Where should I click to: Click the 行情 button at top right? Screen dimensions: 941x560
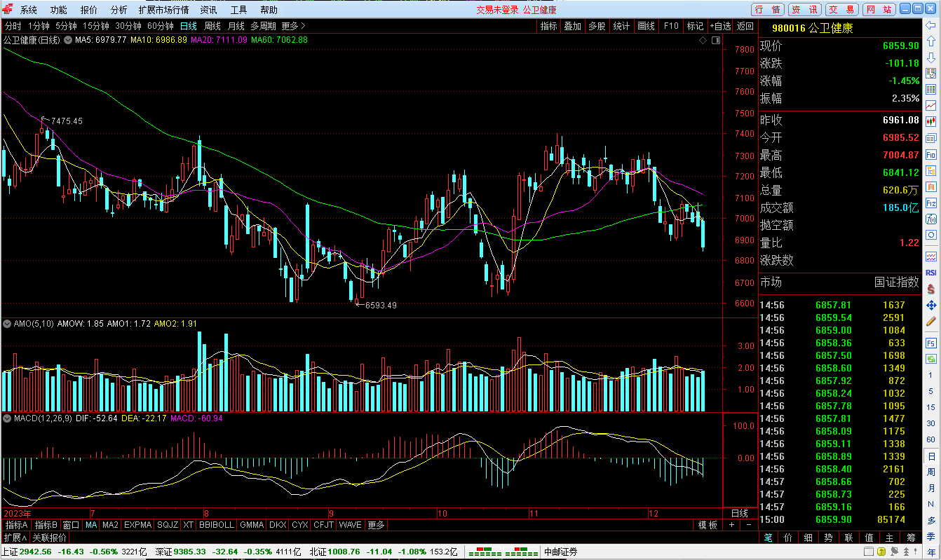[768, 10]
